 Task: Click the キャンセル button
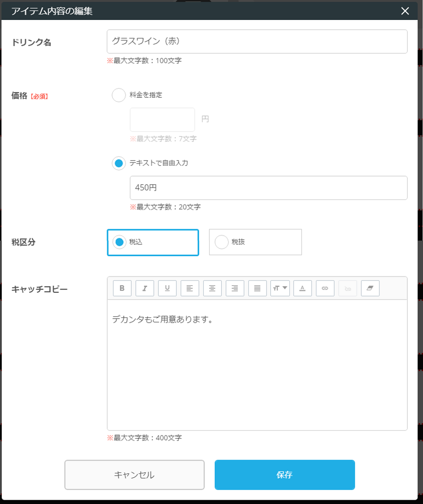pos(135,475)
